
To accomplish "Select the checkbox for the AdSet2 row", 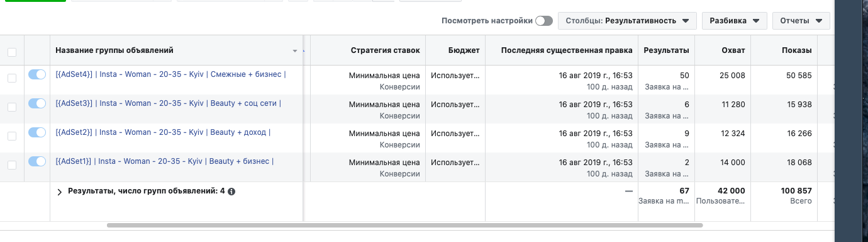I will pos(12,136).
